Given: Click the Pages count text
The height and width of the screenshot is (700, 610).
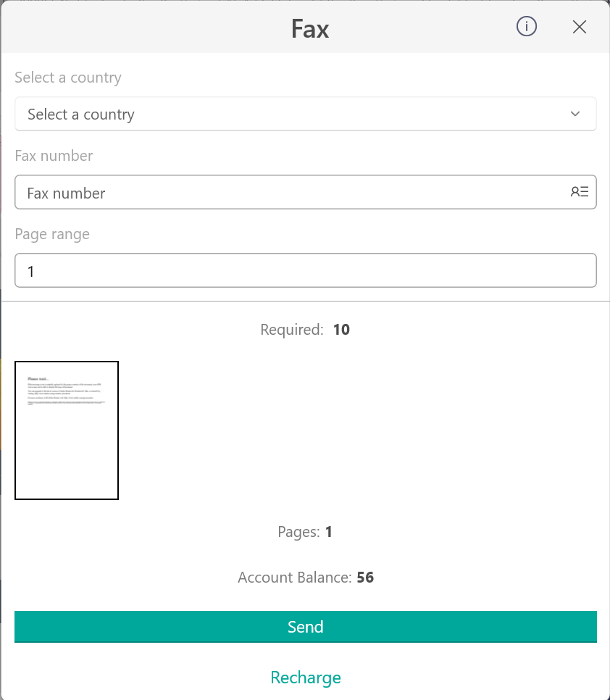Looking at the screenshot, I should [x=305, y=532].
